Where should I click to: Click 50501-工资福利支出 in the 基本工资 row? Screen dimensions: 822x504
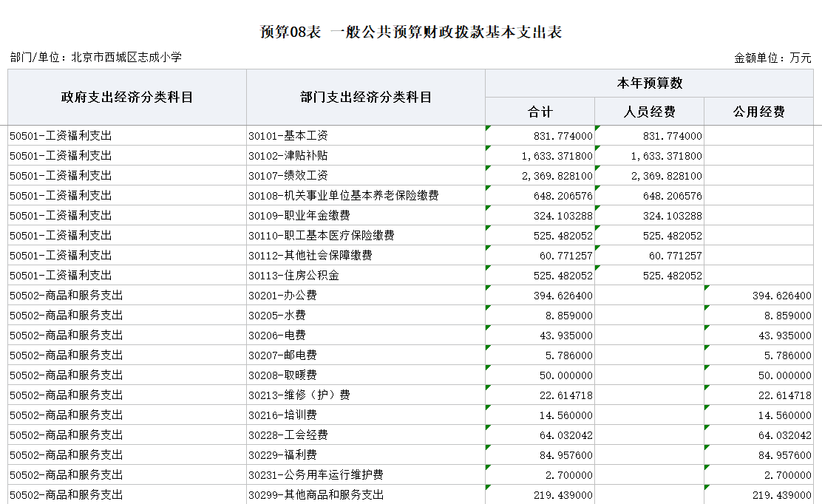point(127,136)
